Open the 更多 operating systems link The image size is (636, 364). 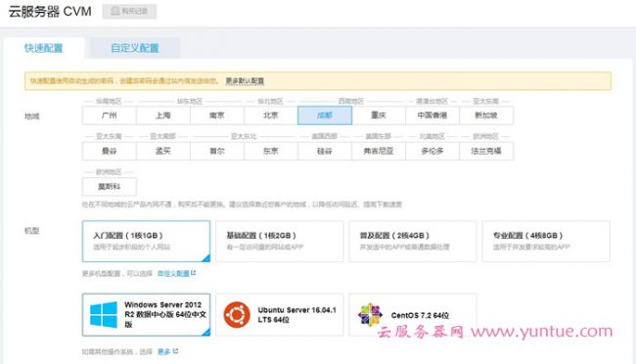167,352
